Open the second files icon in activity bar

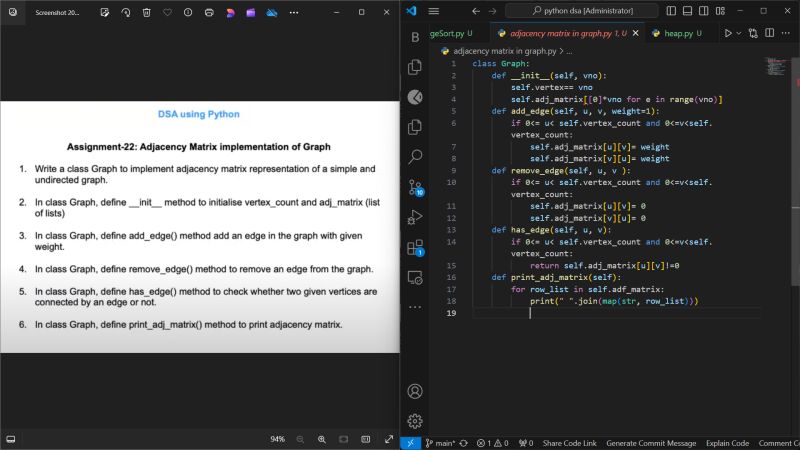click(x=415, y=127)
